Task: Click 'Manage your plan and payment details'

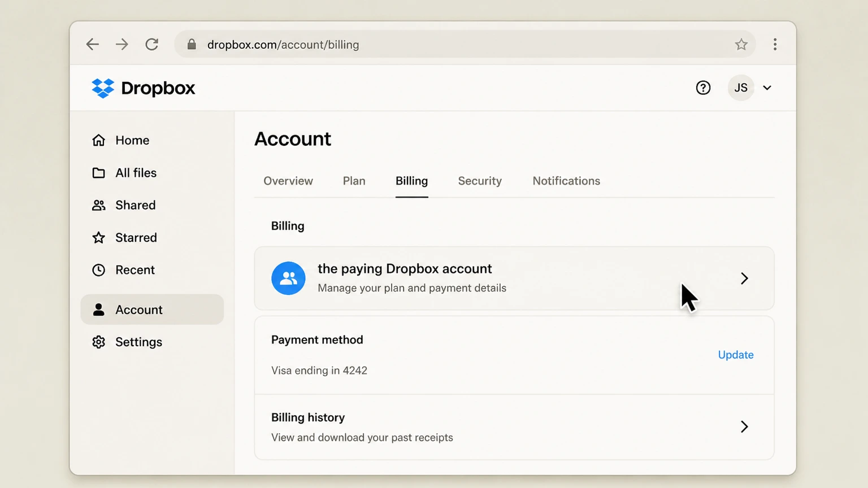Action: click(x=412, y=288)
